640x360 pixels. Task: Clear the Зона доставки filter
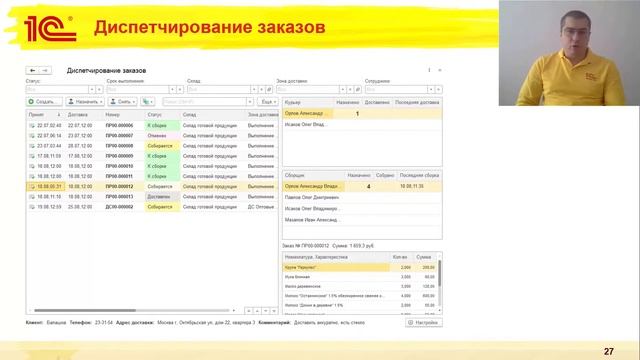[x=350, y=89]
